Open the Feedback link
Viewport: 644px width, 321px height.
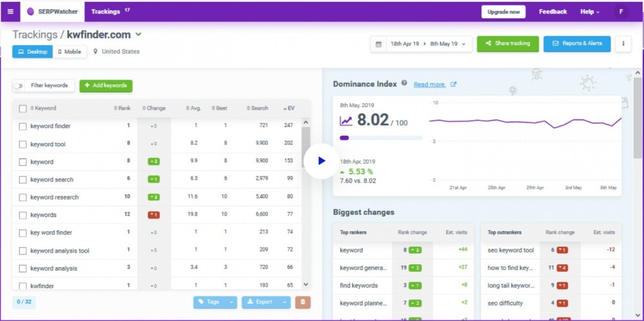[553, 12]
